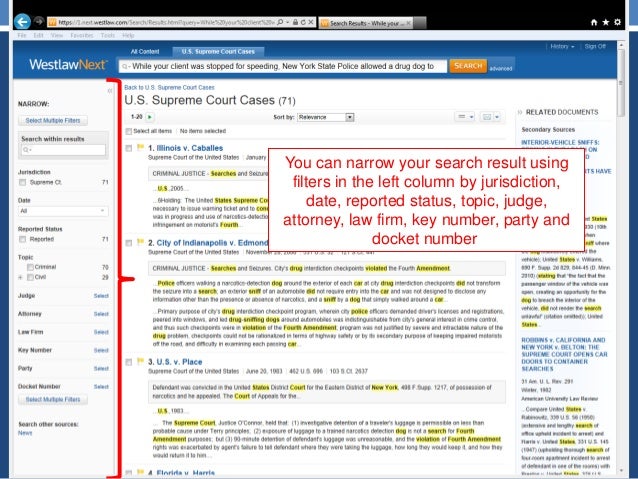Click the scrollbar down arrow
The image size is (638, 479).
[x=621, y=471]
